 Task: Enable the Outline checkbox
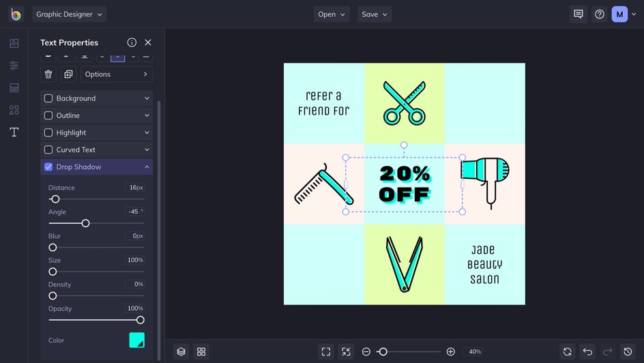coord(48,115)
